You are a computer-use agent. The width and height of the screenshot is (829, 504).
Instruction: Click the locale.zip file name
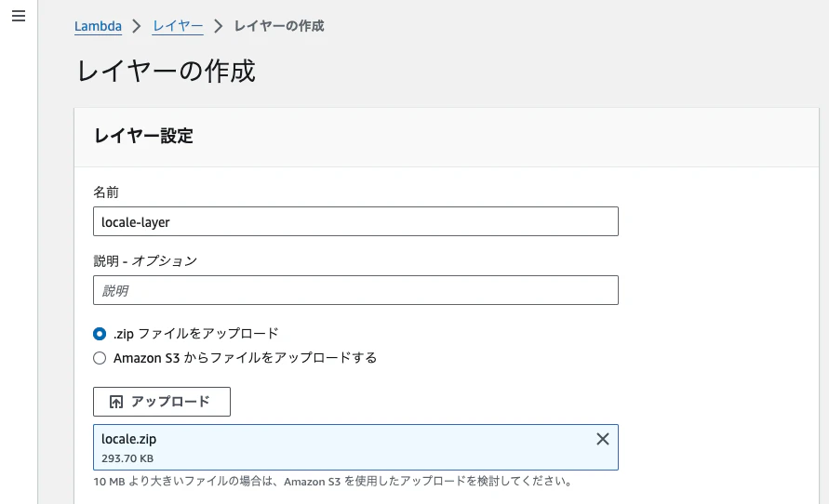coord(129,439)
